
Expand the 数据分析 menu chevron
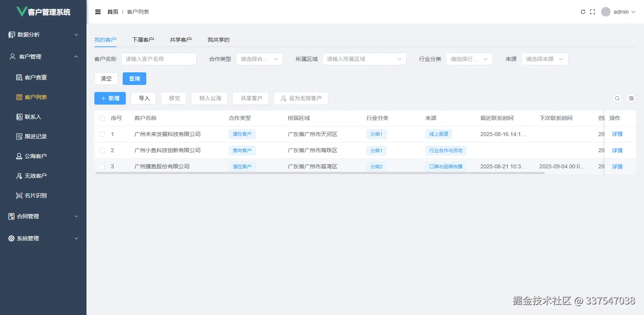pyautogui.click(x=76, y=35)
